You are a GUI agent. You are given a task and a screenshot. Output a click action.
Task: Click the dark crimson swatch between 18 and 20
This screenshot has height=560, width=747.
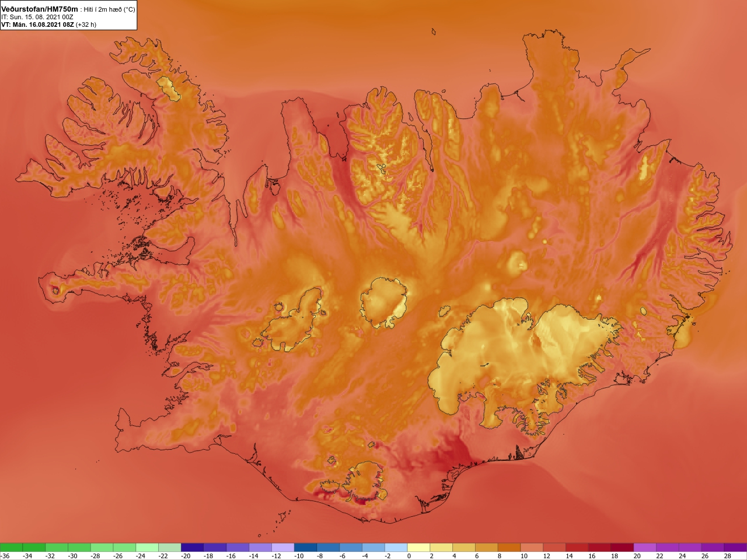pyautogui.click(x=622, y=547)
